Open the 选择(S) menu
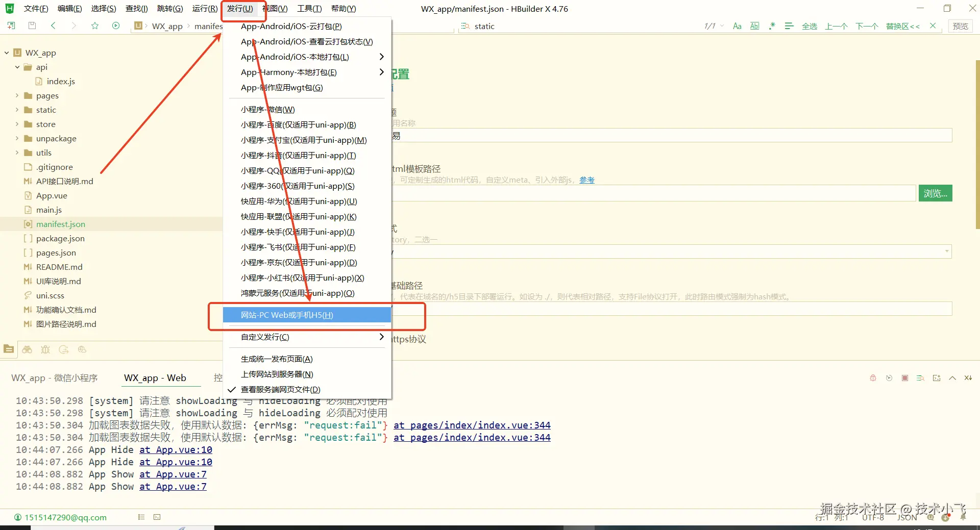The image size is (980, 530). [x=104, y=9]
